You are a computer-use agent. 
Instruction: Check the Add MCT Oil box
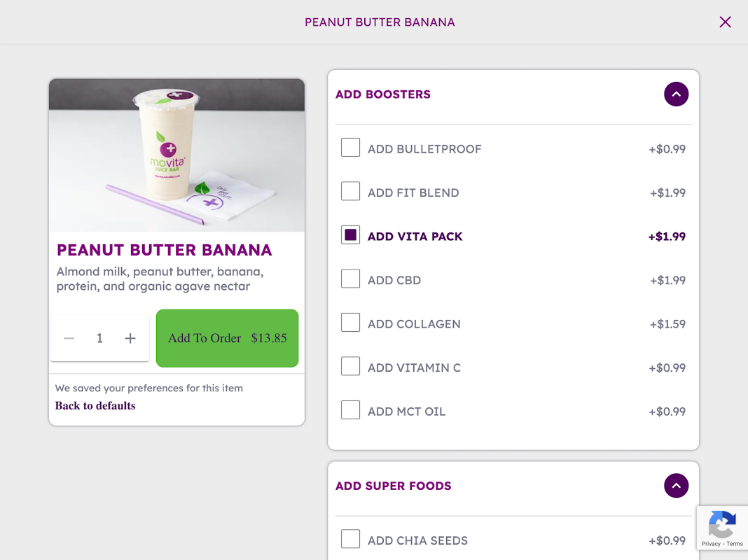[x=350, y=410]
